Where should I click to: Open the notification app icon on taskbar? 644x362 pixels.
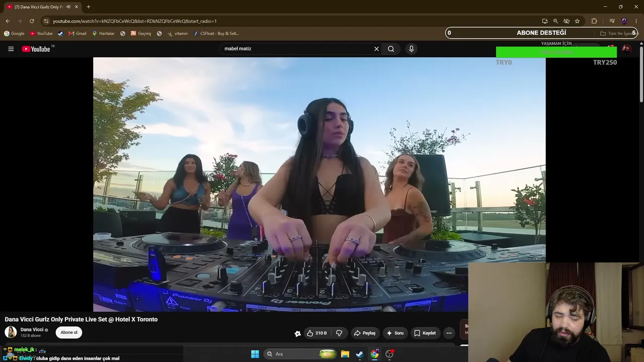point(389,354)
